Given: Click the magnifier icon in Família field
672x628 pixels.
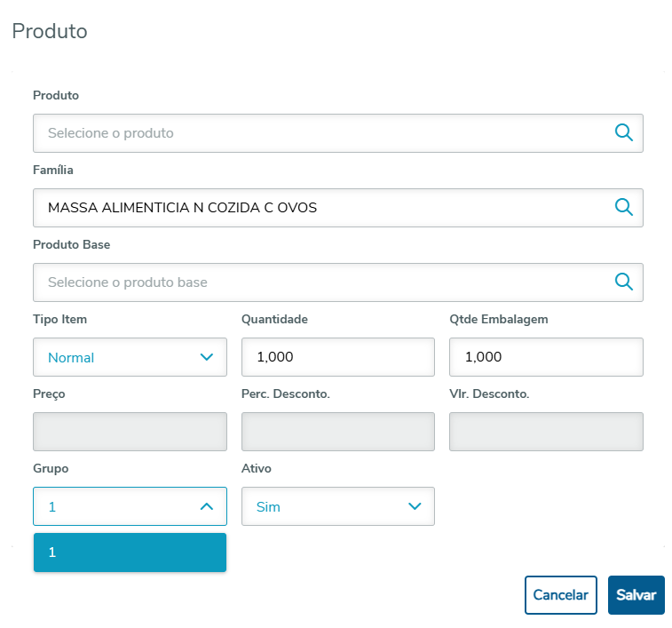Looking at the screenshot, I should [624, 208].
